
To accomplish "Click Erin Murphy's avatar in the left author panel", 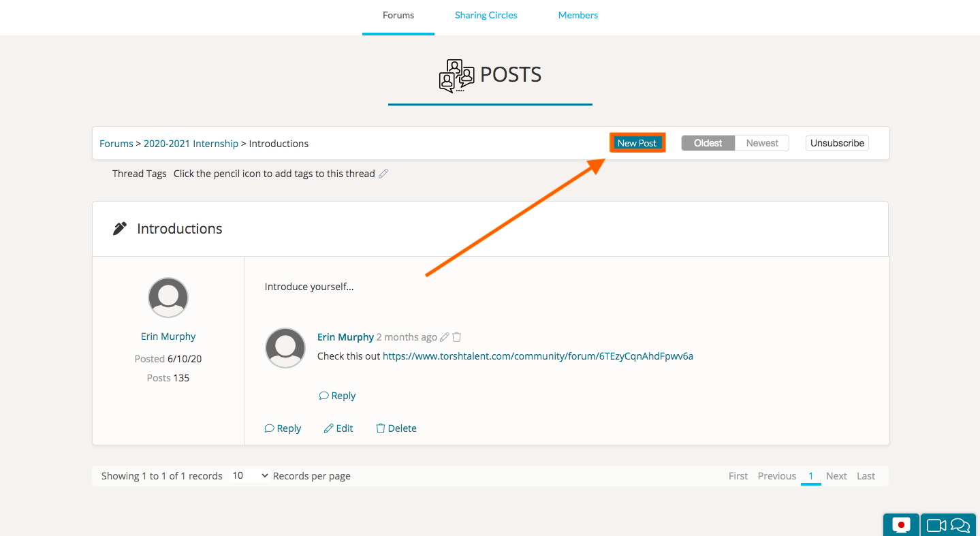I will coord(168,298).
